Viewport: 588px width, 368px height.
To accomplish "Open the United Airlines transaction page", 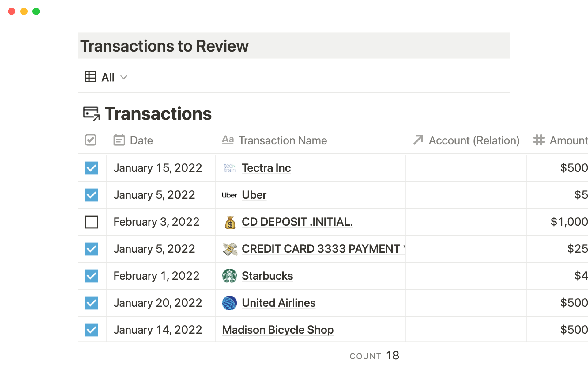I will 278,303.
